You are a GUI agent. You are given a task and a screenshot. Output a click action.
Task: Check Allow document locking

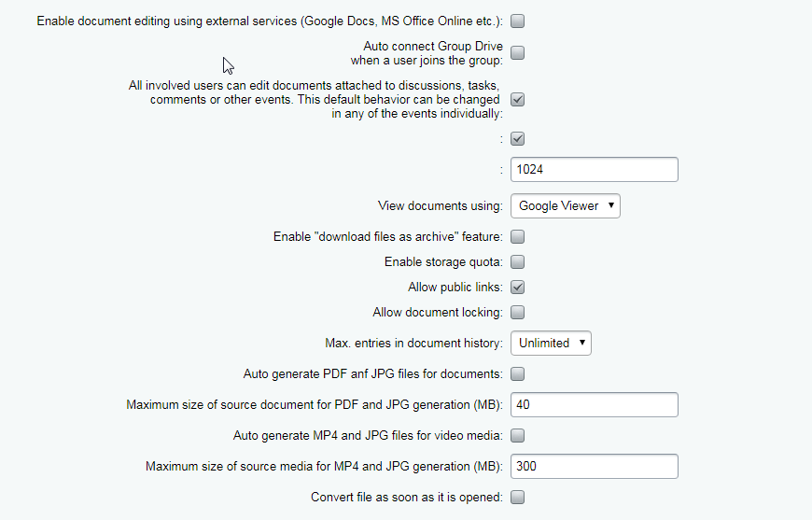coord(517,313)
